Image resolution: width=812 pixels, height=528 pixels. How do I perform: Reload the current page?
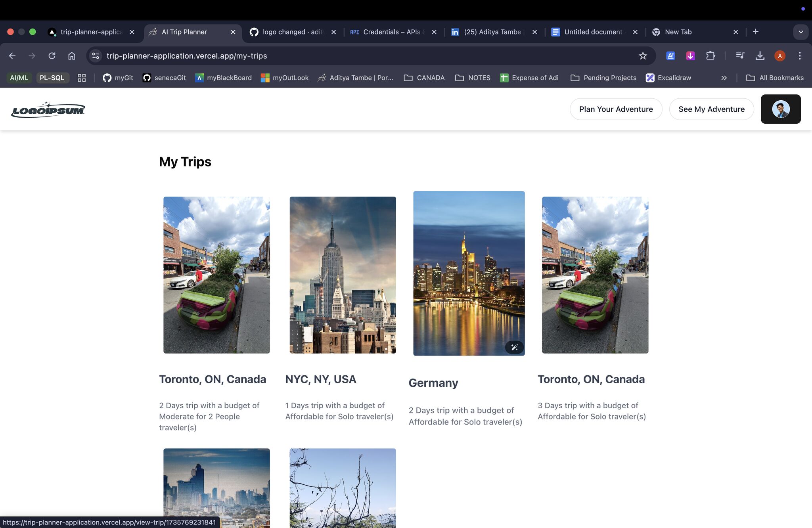pyautogui.click(x=52, y=56)
